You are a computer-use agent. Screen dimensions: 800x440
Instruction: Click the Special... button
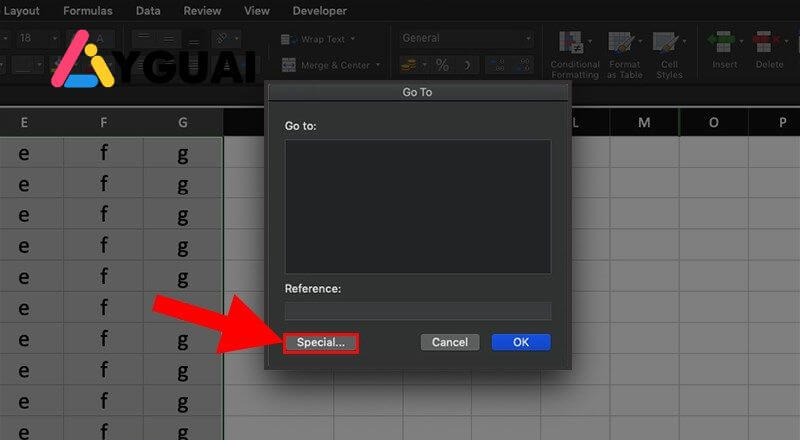tap(320, 342)
